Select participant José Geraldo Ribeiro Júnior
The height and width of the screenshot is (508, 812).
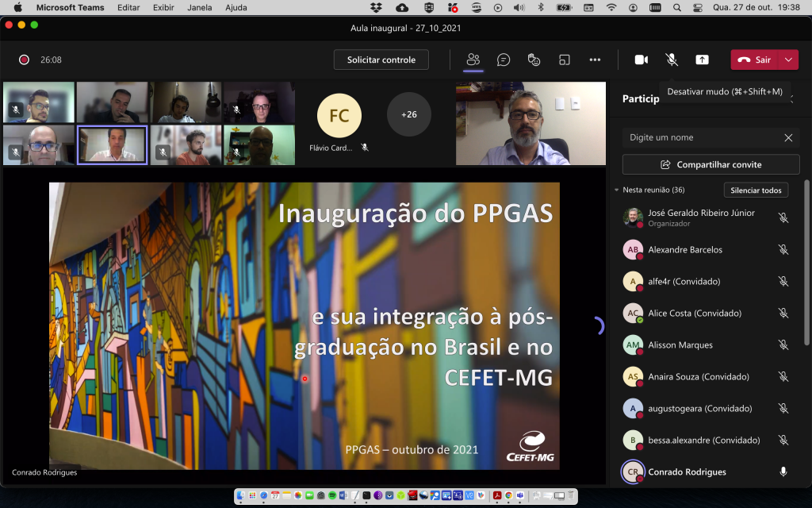tap(707, 217)
